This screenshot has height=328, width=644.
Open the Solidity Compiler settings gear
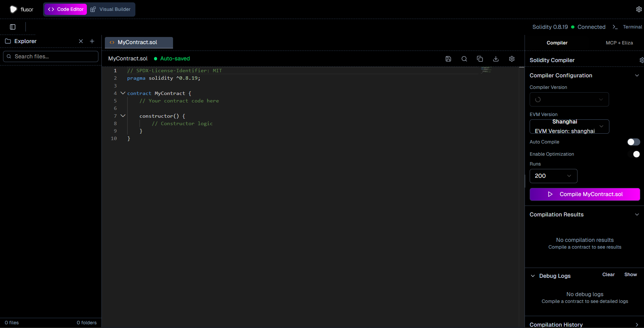(641, 60)
